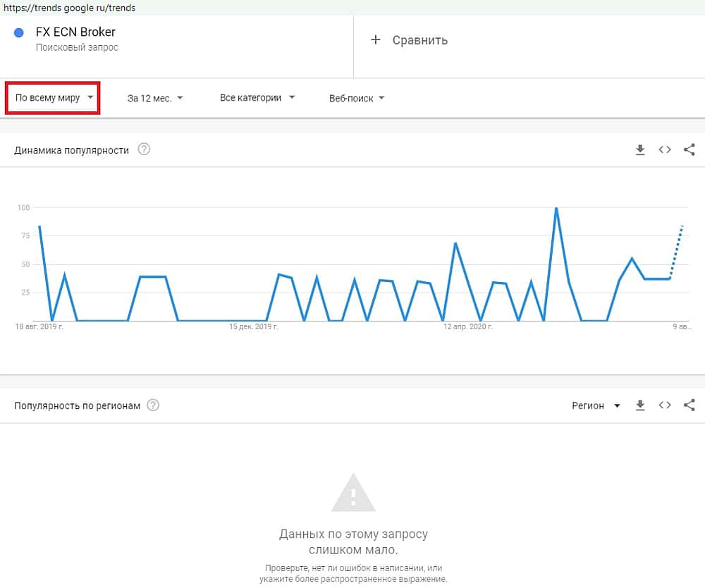Screen dimensions: 705x588
Task: Click the Данных по этому запросу слишком мало message
Action: [353, 541]
